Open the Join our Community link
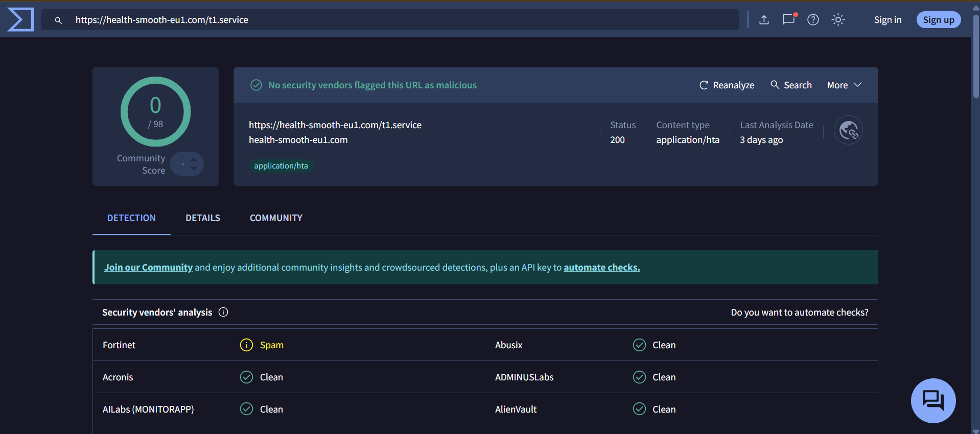This screenshot has height=434, width=980. click(148, 268)
